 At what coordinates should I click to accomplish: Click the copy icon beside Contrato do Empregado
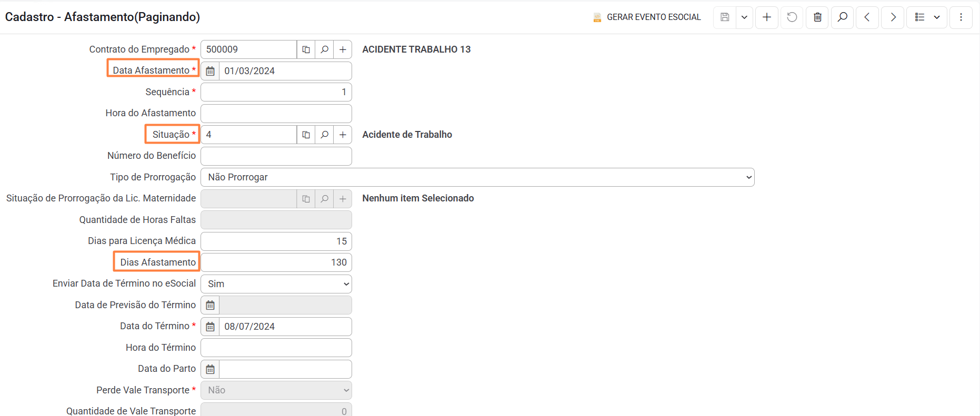point(306,49)
